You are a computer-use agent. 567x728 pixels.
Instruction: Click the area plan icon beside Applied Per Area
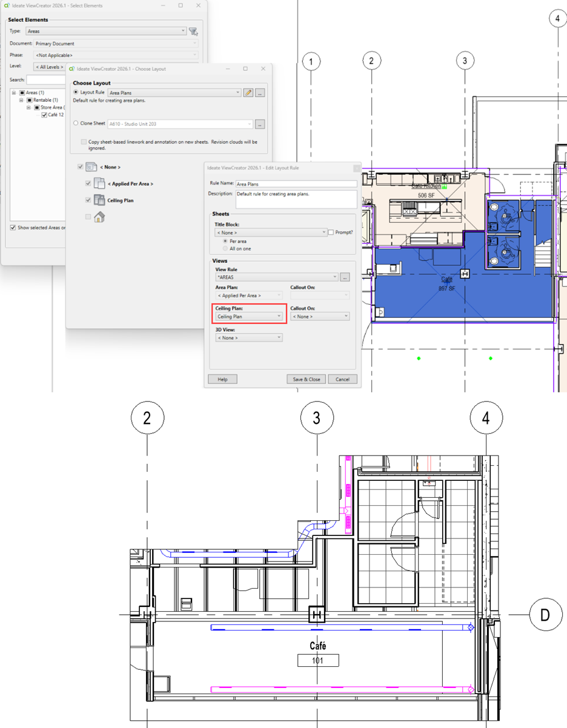point(99,184)
